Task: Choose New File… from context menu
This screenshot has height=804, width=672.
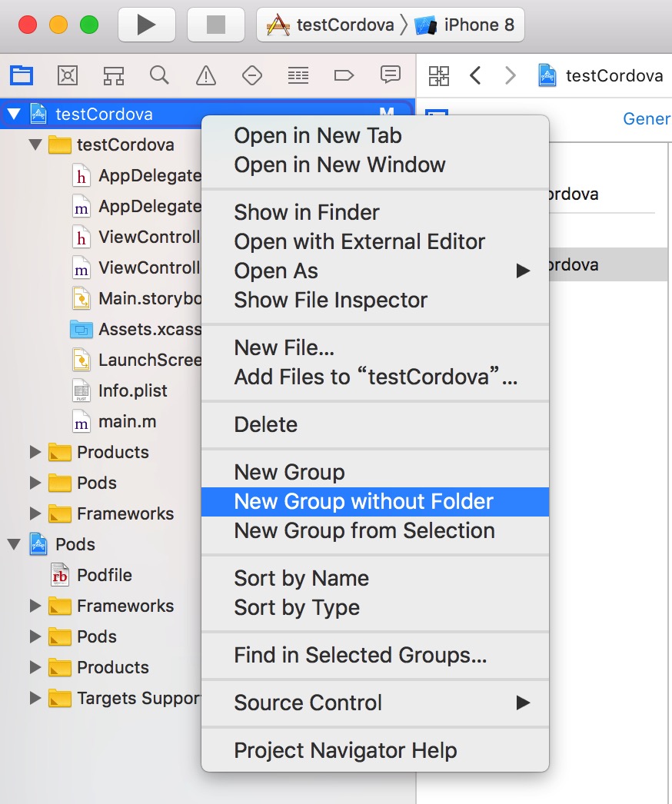Action: tap(375, 347)
